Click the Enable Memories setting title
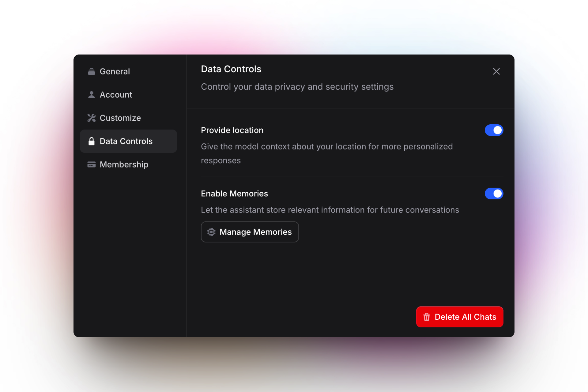 [234, 194]
